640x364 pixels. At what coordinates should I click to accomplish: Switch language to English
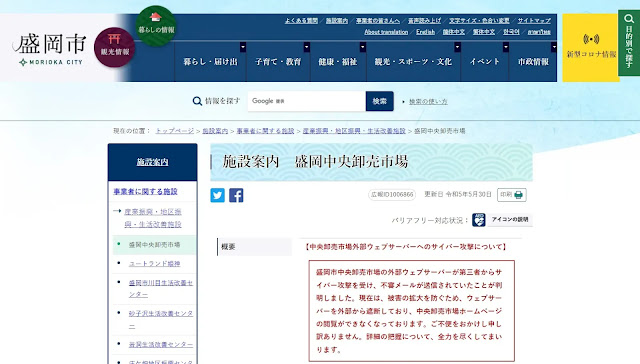(425, 32)
